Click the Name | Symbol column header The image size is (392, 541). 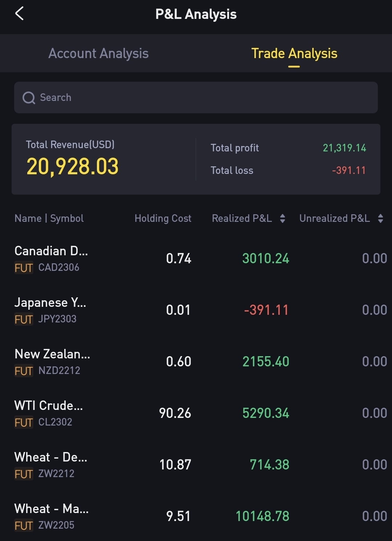pos(49,218)
